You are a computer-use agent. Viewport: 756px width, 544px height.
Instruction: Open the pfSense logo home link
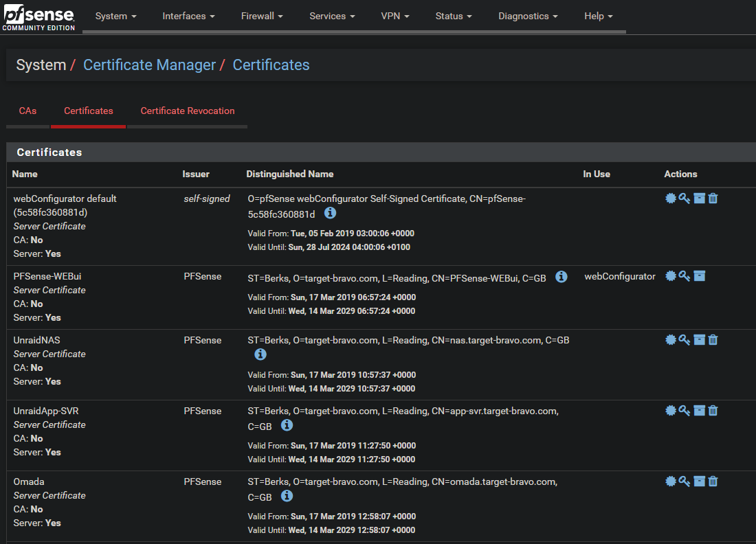38,18
